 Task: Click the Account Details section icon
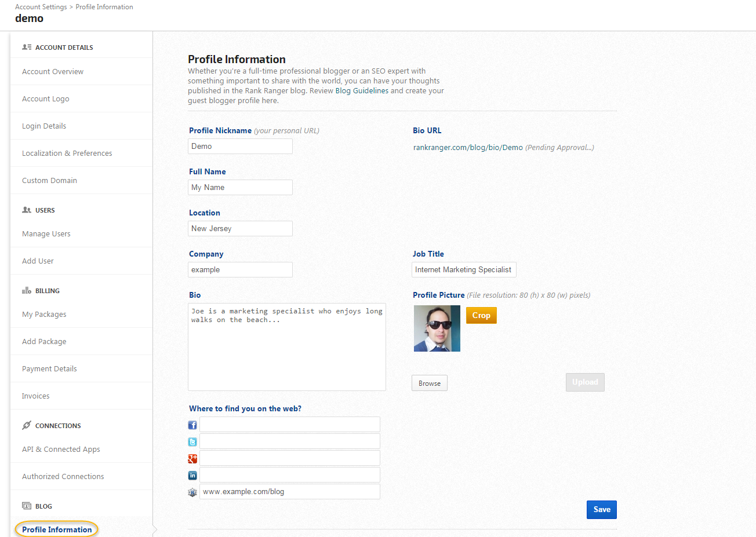(27, 48)
